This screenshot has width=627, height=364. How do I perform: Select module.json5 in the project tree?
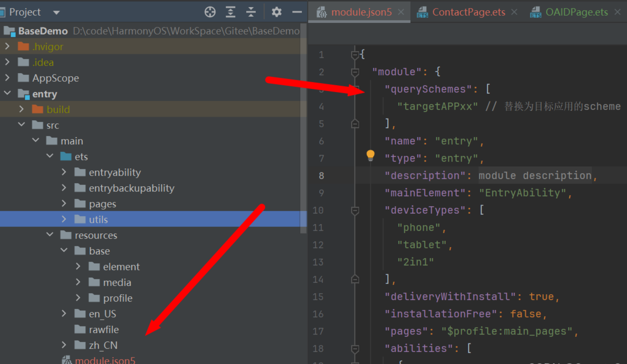tap(105, 360)
